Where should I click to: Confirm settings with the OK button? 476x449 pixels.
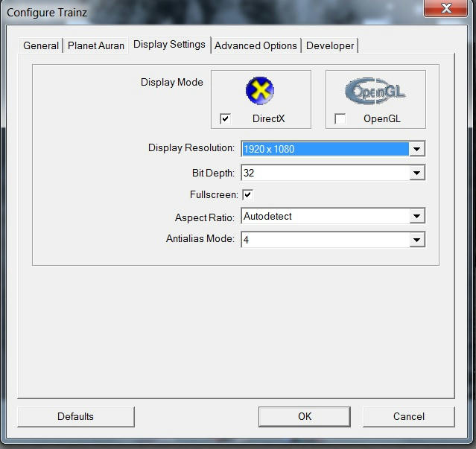[x=305, y=416]
